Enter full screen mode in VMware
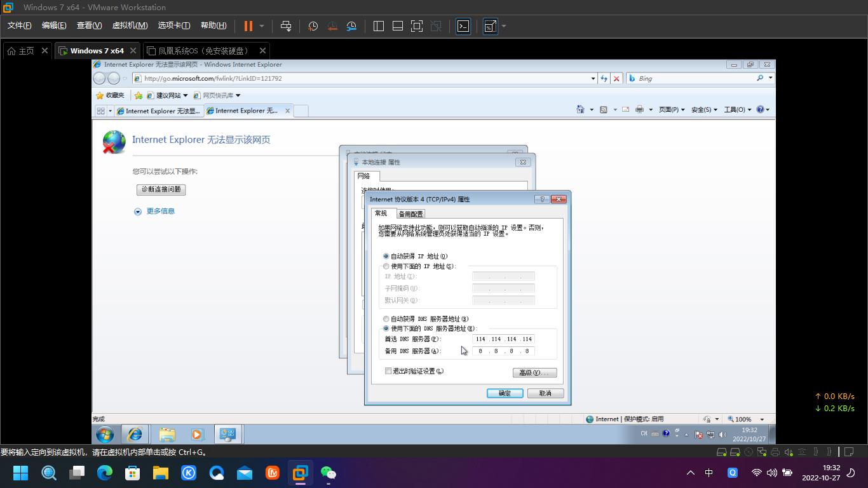The height and width of the screenshot is (488, 868). point(417,26)
